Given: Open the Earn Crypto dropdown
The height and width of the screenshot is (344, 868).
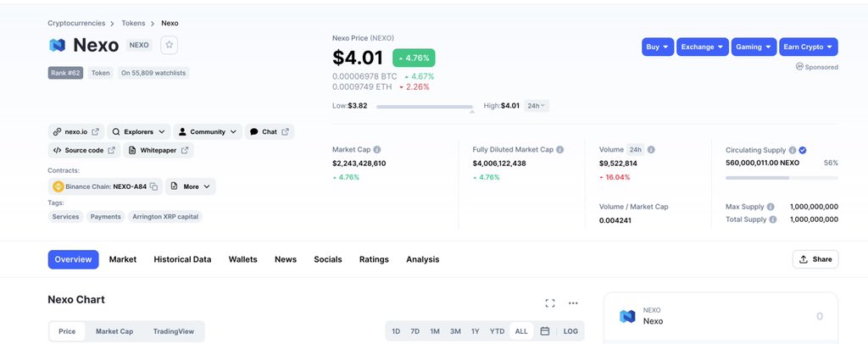Looking at the screenshot, I should [x=808, y=47].
